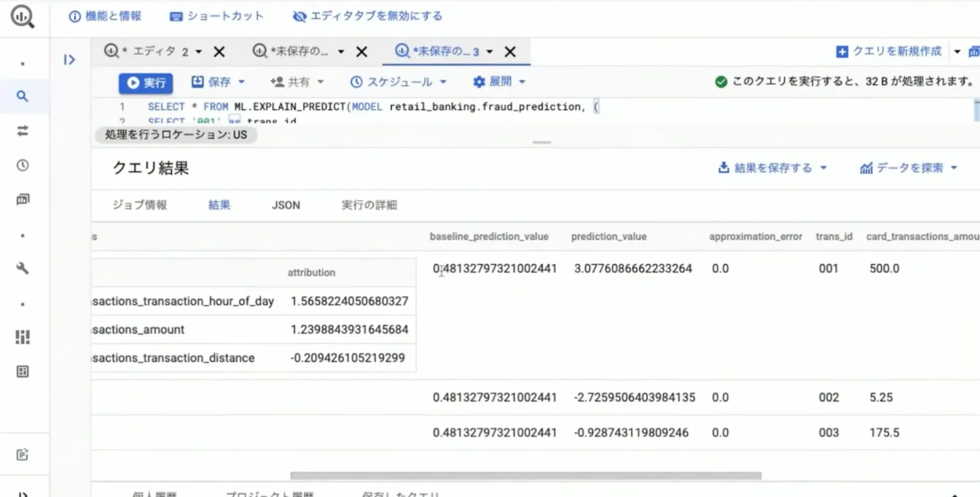Open BI Engine dashboard icon in sidebar
The height and width of the screenshot is (497, 980).
point(22,337)
